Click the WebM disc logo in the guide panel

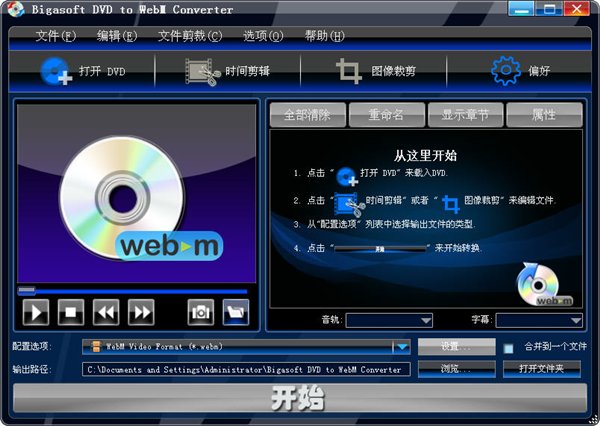pyautogui.click(x=545, y=285)
